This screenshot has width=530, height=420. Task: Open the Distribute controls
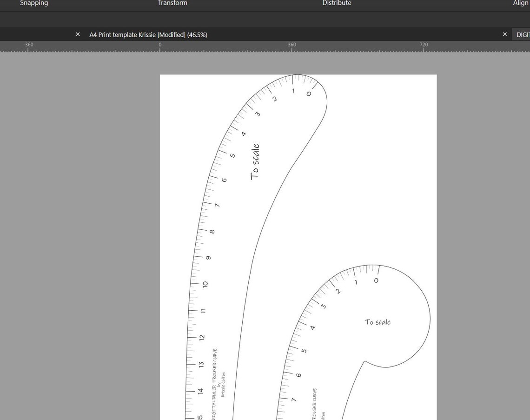coord(337,3)
